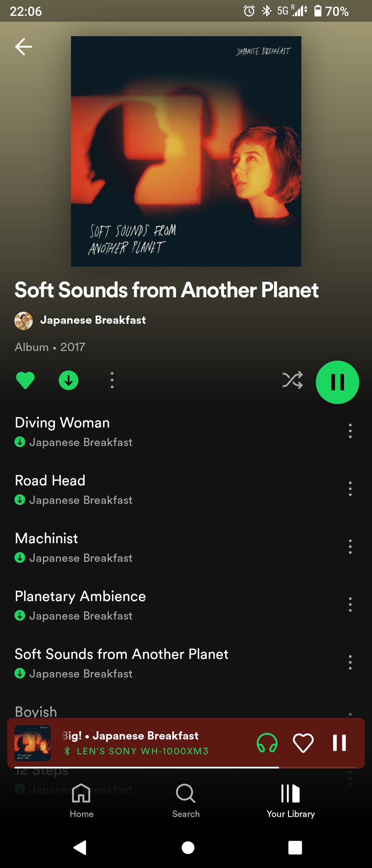Open more options for Planetary Ambience
This screenshot has height=868, width=372.
pyautogui.click(x=350, y=604)
